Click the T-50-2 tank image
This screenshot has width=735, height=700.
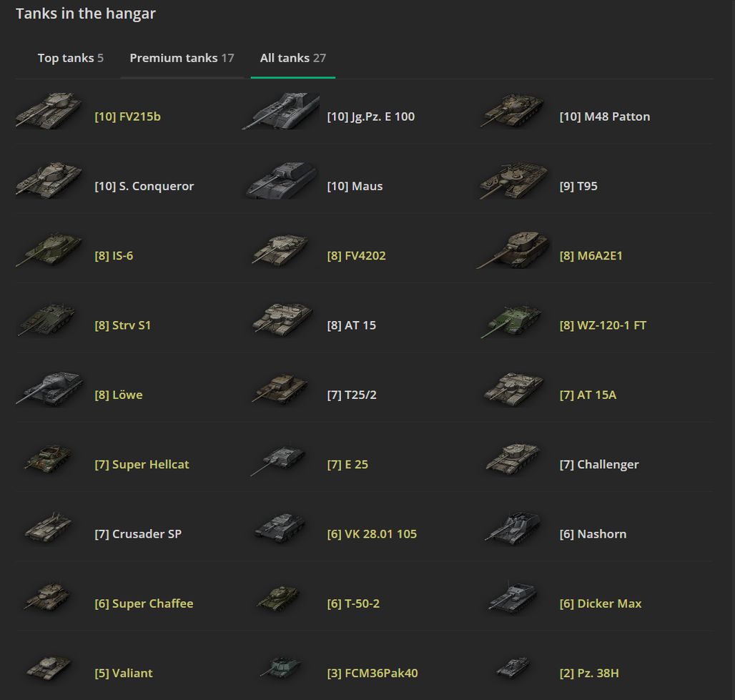click(x=278, y=598)
